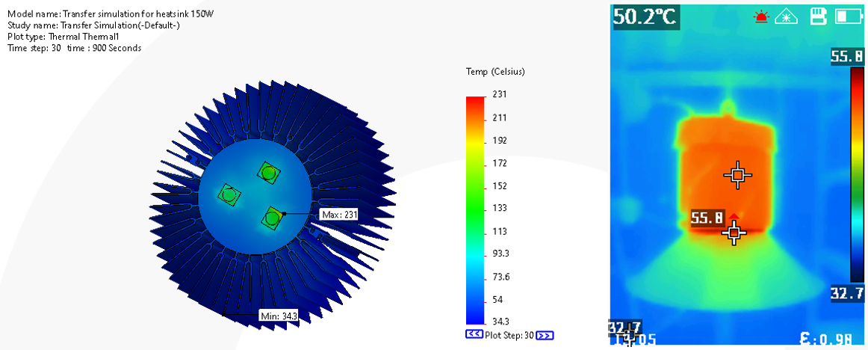Step back with the plot step previous arrows
This screenshot has width=868, height=350.
(x=474, y=334)
